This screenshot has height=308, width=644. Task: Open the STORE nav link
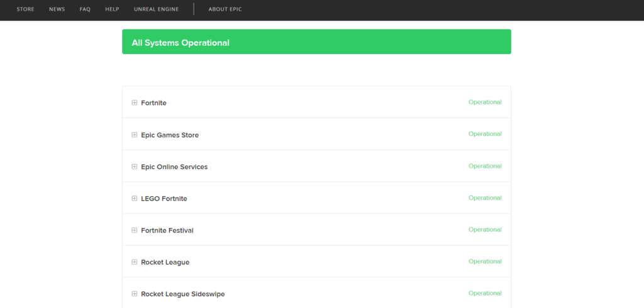click(x=25, y=9)
